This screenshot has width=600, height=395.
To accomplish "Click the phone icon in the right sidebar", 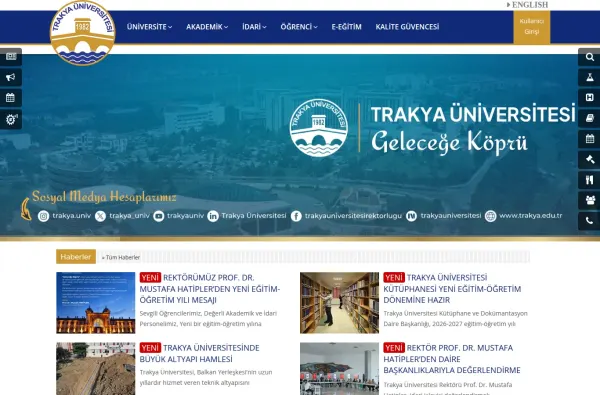I will tap(589, 221).
